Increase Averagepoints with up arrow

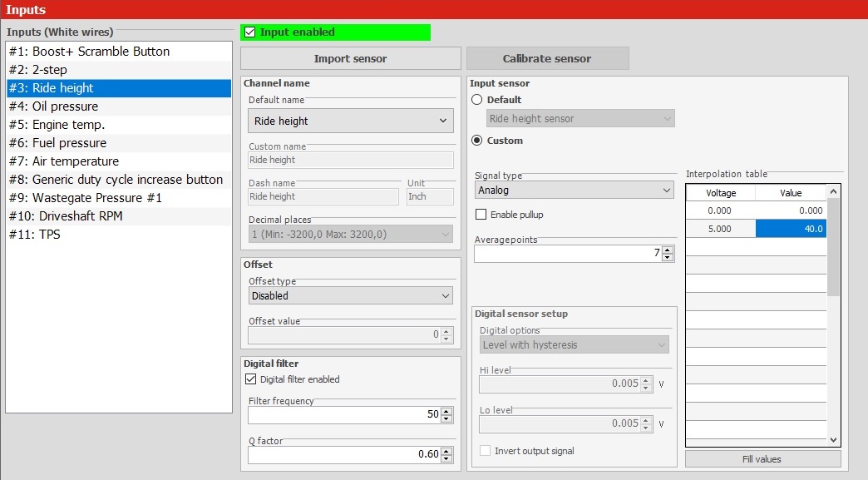pyautogui.click(x=668, y=250)
